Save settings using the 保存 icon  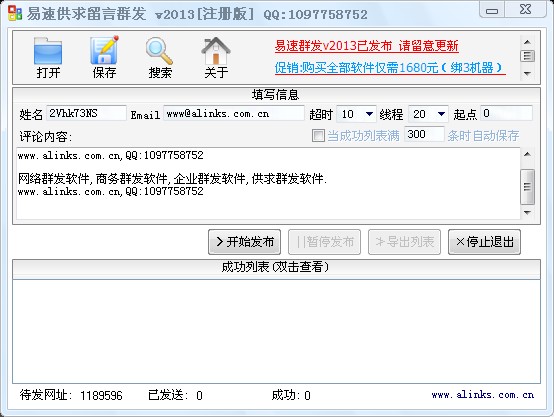[x=104, y=58]
